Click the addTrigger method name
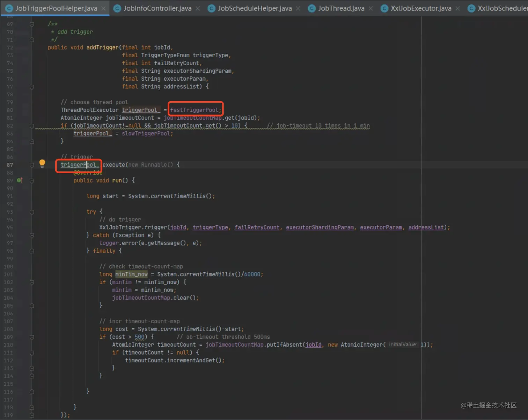528x420 pixels. coord(102,47)
